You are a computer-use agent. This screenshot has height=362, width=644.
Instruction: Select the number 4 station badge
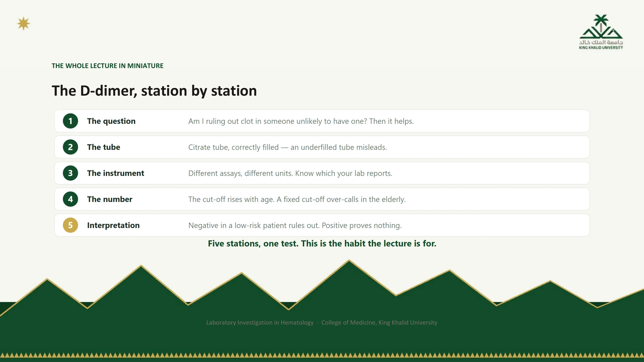70,199
